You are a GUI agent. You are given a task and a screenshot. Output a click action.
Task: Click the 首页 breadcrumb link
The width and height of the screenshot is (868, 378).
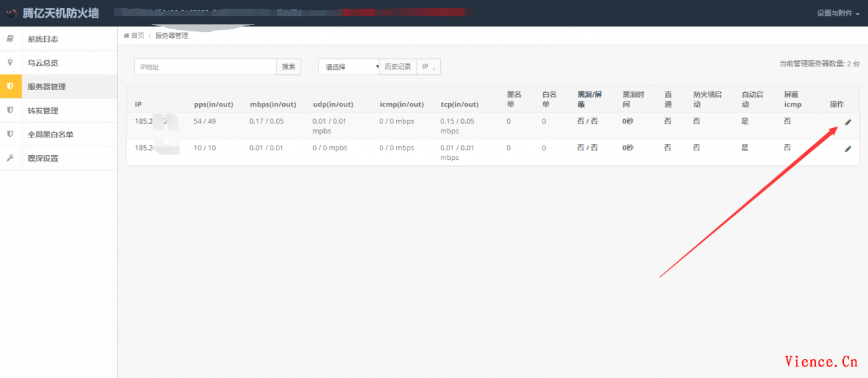click(138, 36)
